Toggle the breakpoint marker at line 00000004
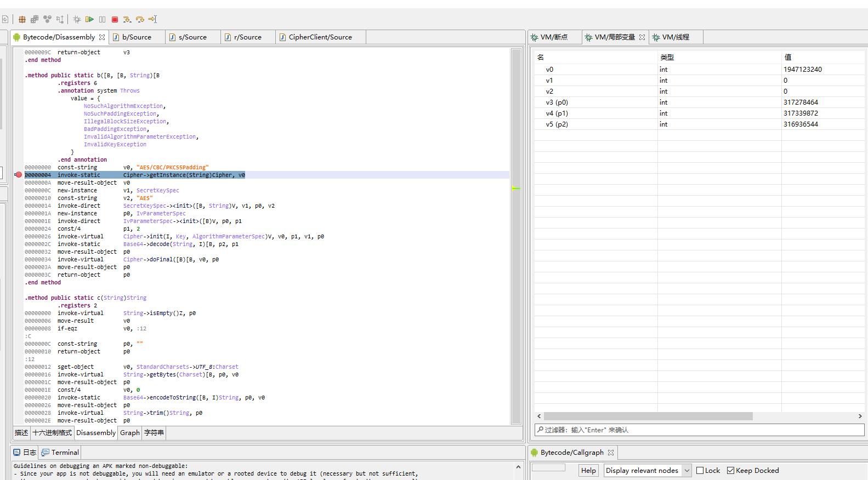 point(19,175)
